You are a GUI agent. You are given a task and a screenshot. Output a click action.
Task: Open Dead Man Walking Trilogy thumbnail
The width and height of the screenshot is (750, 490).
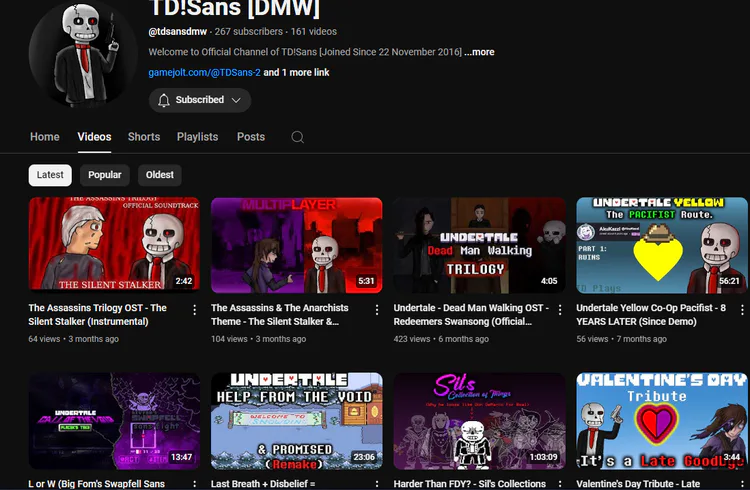[479, 245]
